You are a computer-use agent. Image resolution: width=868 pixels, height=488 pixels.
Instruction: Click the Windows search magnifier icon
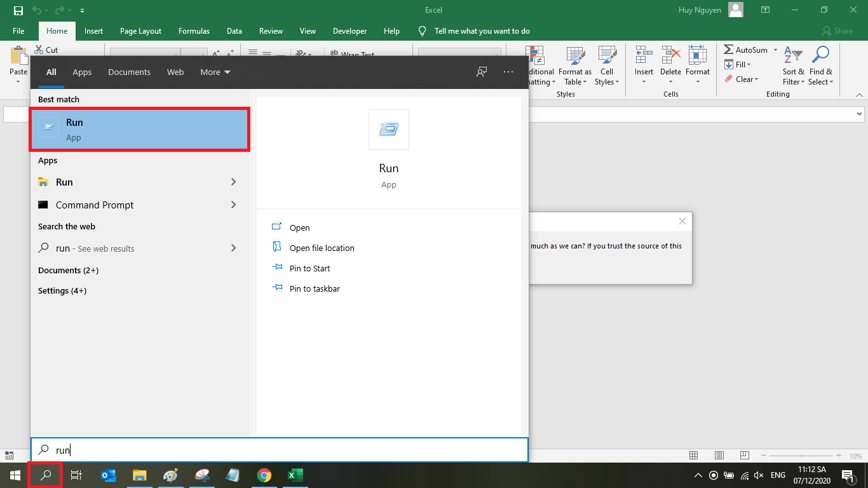[45, 475]
